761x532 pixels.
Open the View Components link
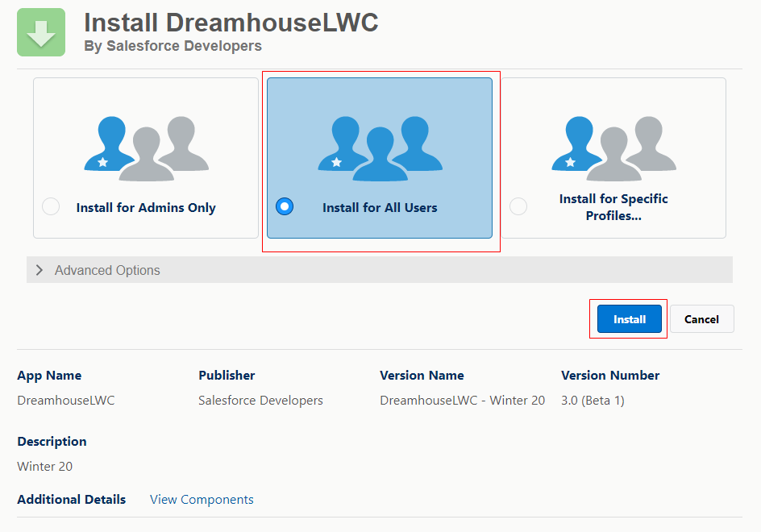202,500
